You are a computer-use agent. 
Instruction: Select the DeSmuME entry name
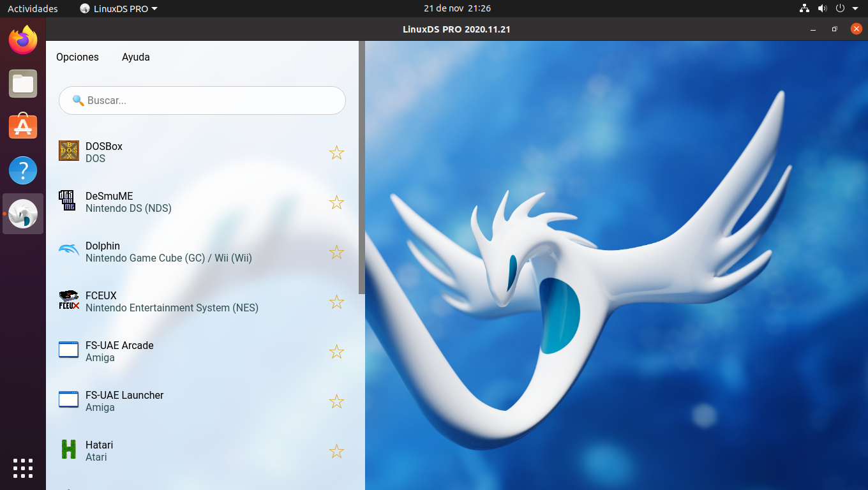pyautogui.click(x=109, y=196)
